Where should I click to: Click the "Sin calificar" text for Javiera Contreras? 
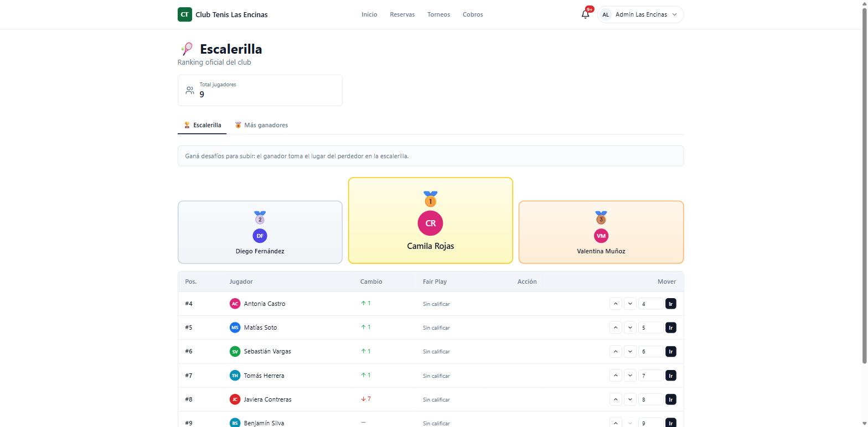click(436, 400)
